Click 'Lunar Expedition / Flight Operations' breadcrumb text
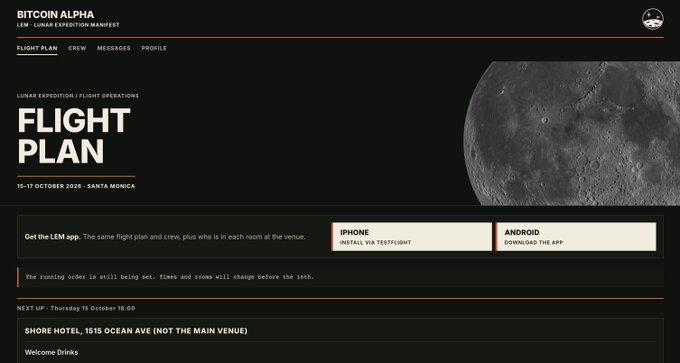680x363 pixels. [x=78, y=96]
